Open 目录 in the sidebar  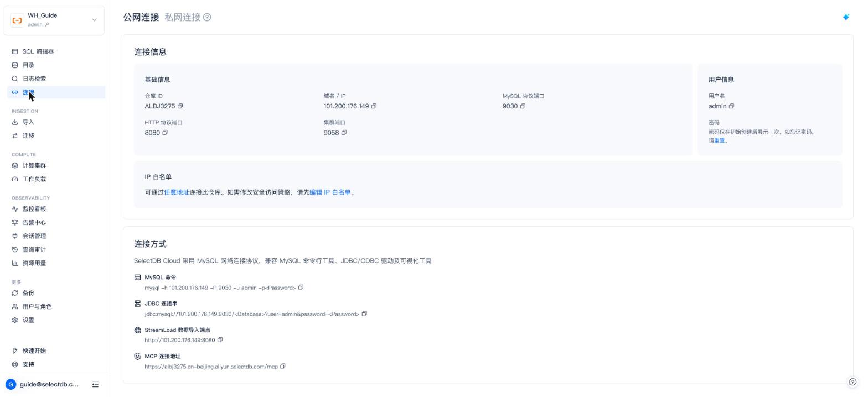coord(56,65)
